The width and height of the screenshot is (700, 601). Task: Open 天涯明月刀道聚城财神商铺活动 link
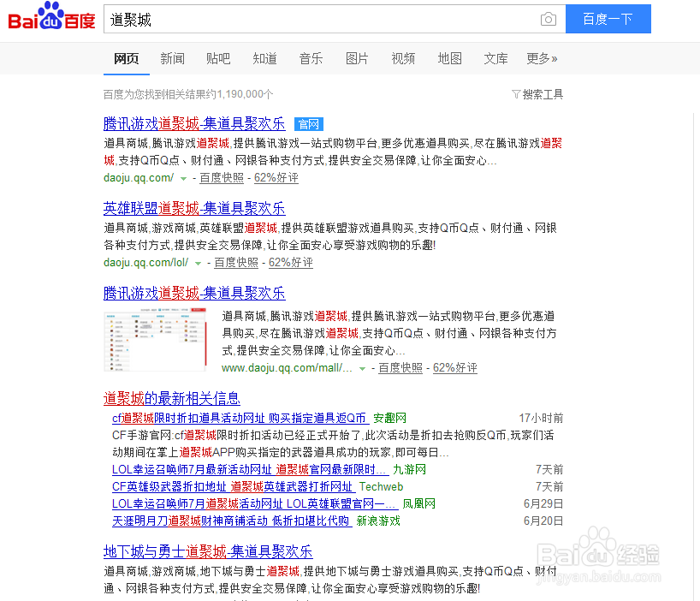230,521
